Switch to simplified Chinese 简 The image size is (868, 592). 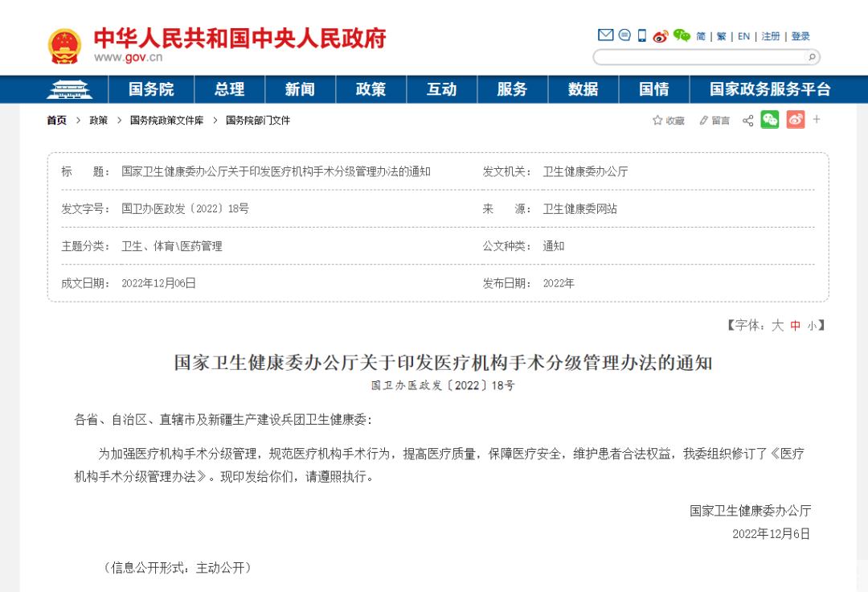click(x=701, y=36)
